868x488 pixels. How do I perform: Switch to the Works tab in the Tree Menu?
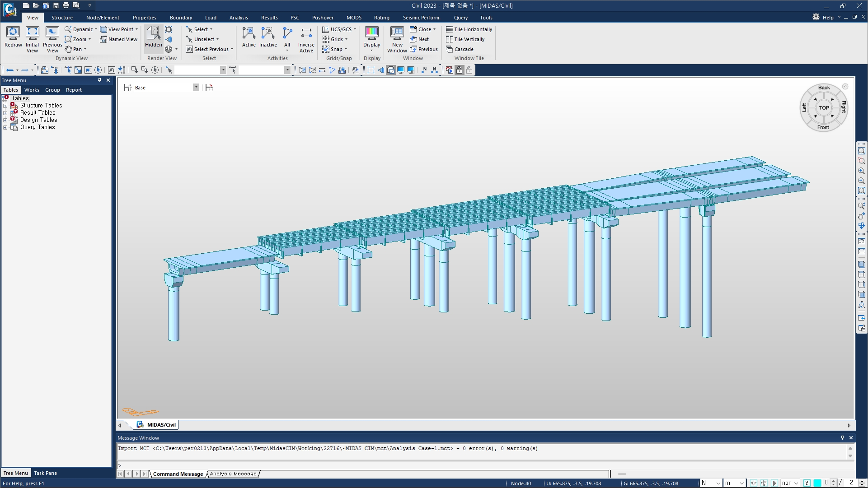[32, 90]
